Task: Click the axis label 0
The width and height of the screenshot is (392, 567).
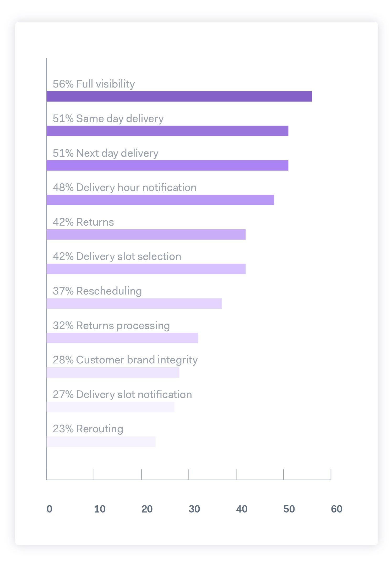Action: (x=50, y=509)
